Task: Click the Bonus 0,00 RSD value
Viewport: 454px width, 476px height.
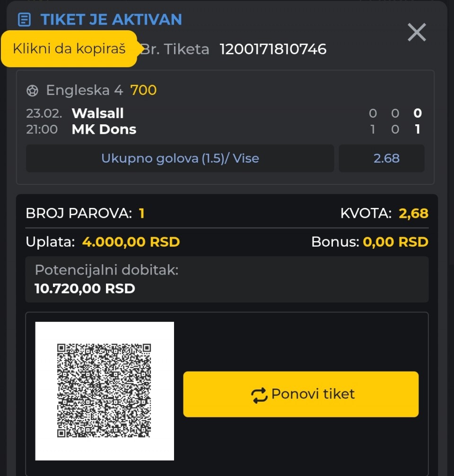Action: (x=395, y=242)
